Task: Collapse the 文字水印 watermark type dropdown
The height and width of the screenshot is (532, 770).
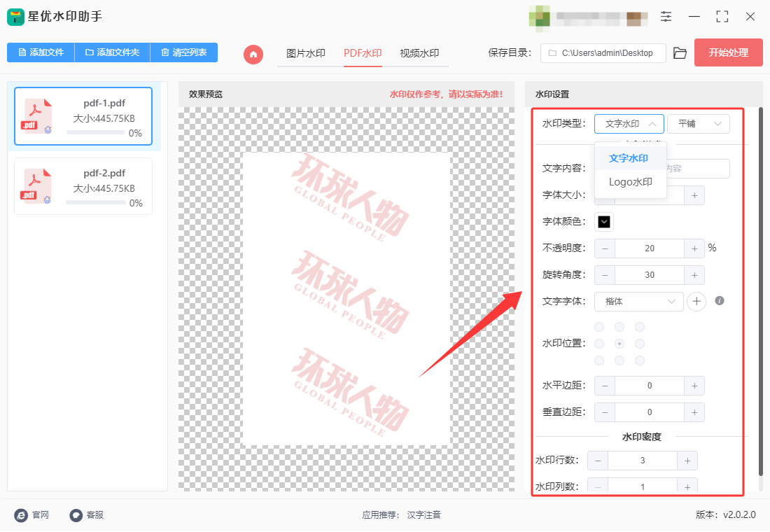Action: 629,124
